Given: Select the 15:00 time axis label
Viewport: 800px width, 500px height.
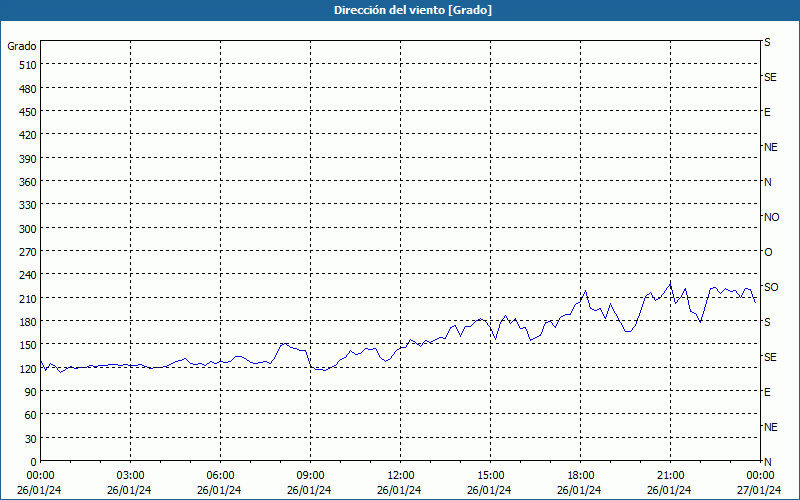Looking at the screenshot, I should click(x=490, y=476).
